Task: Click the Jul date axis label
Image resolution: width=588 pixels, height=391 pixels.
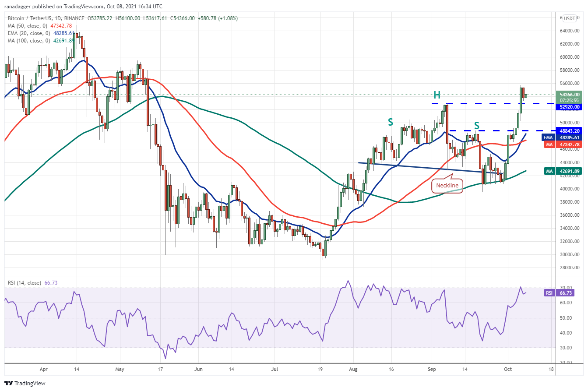Action: point(274,369)
